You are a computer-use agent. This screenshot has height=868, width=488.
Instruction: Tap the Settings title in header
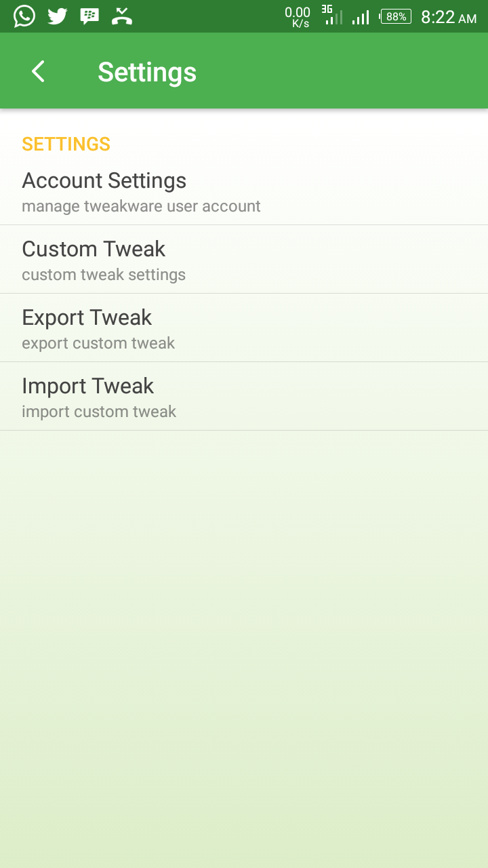[147, 72]
